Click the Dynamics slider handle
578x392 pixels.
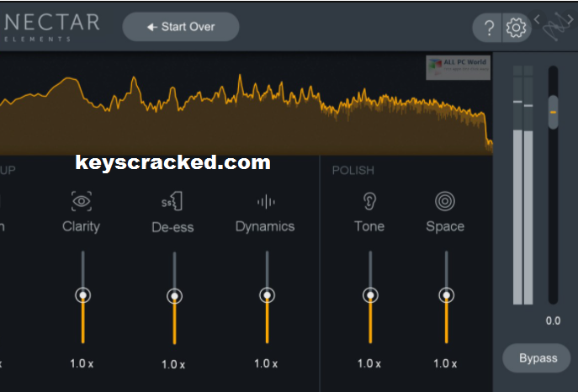click(x=267, y=295)
